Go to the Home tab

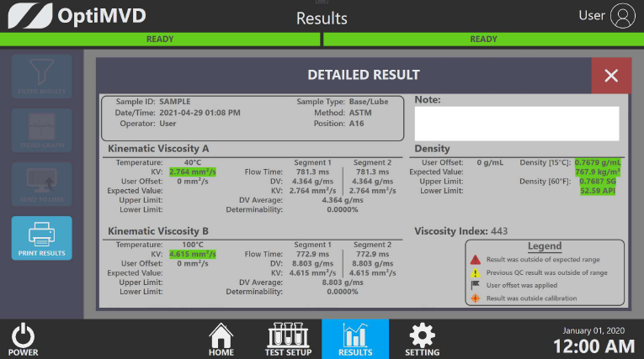point(221,340)
